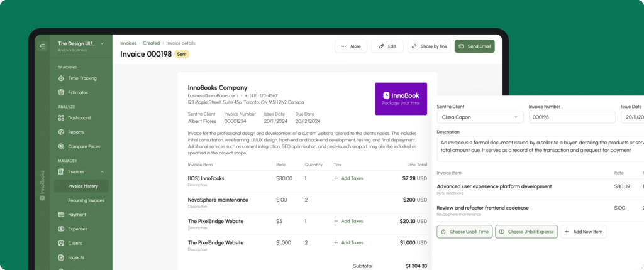This screenshot has height=270, width=644.
Task: Click the pencil icon on Edit button
Action: 382,46
